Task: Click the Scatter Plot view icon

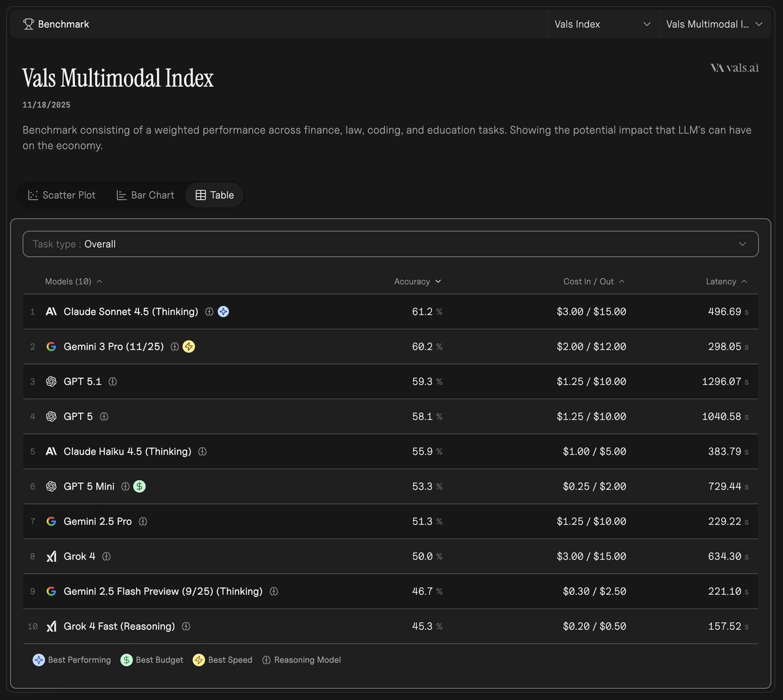Action: click(33, 194)
